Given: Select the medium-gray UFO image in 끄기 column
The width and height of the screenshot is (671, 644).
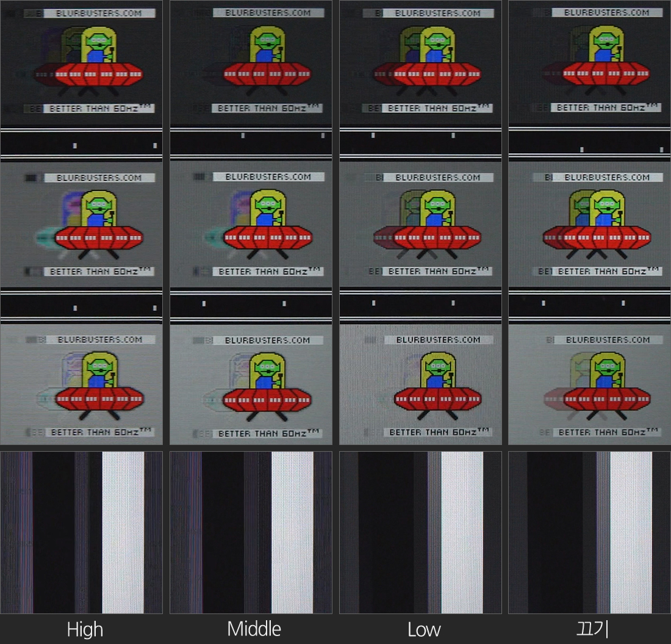Looking at the screenshot, I should click(589, 224).
